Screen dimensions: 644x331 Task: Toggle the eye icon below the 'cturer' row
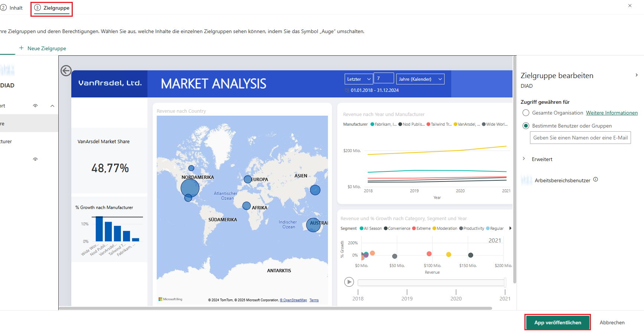pos(35,159)
